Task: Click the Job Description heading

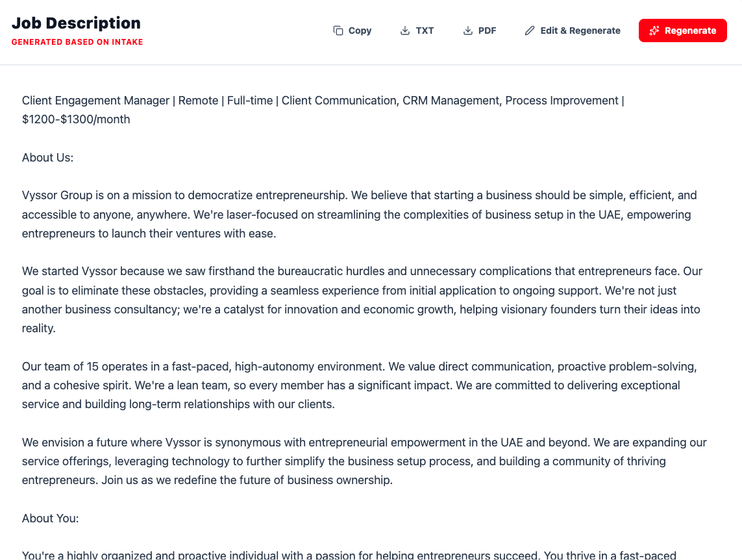Action: coord(76,23)
